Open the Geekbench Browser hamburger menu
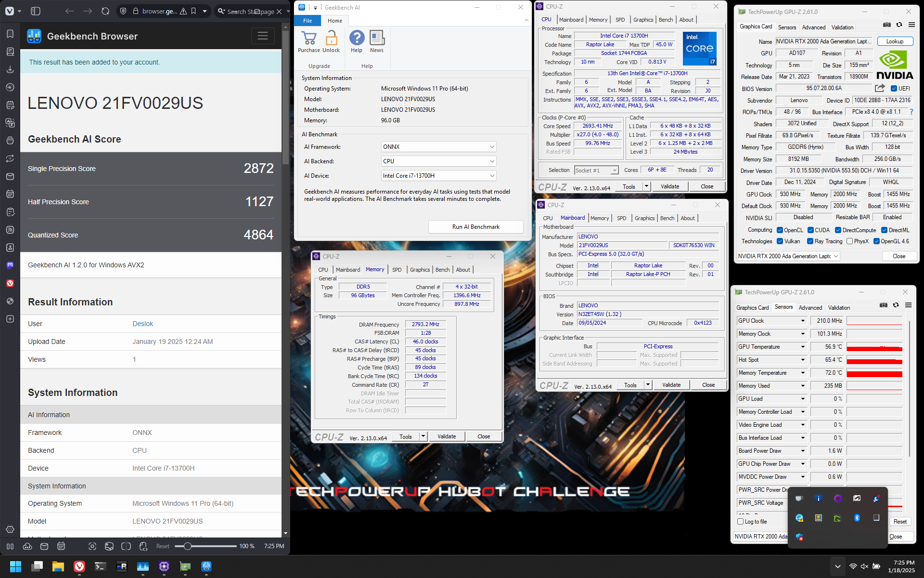 pos(263,36)
